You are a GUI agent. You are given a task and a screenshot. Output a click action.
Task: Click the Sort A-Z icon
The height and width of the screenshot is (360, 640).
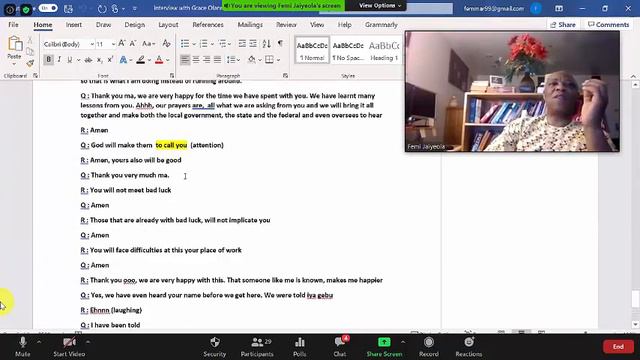267,43
